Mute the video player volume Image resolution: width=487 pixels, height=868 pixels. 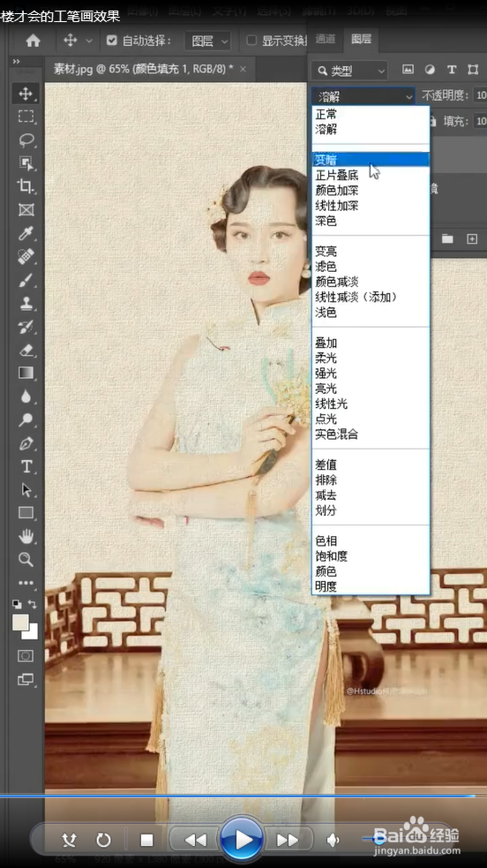(x=333, y=841)
